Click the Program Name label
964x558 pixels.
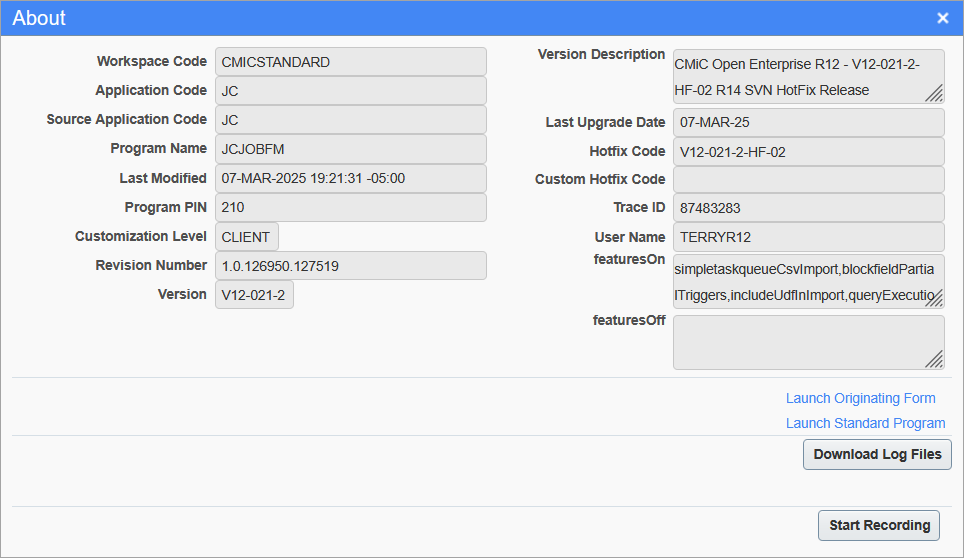159,148
